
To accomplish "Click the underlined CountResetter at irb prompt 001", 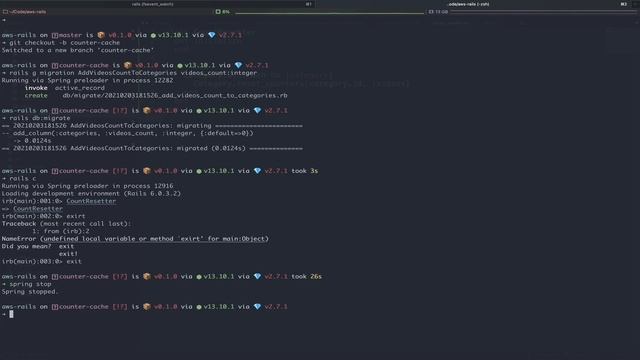I will coord(91,201).
